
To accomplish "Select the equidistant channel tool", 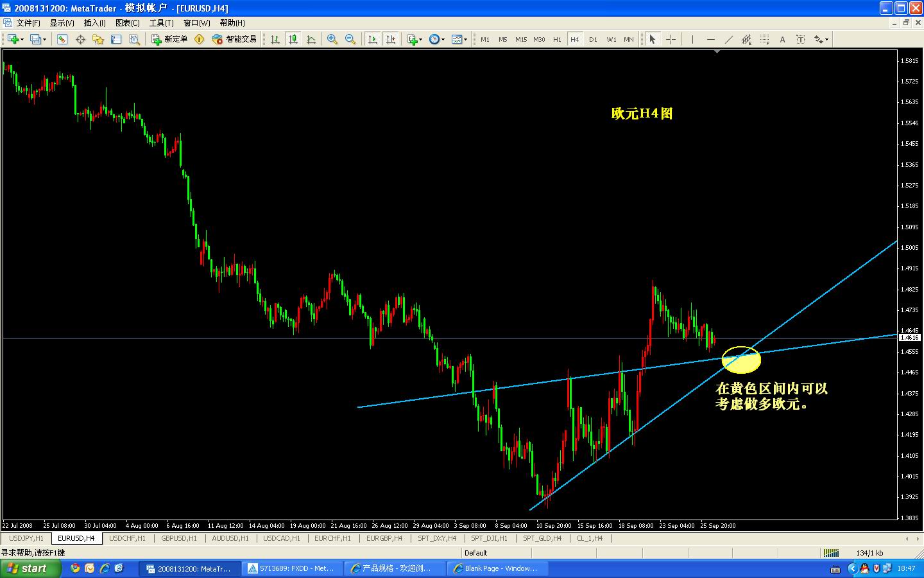I will tap(746, 39).
